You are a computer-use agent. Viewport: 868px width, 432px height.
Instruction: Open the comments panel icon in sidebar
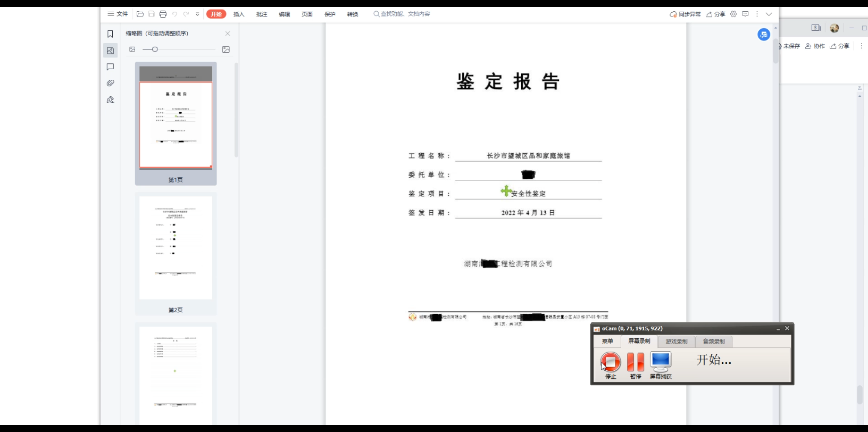point(110,67)
